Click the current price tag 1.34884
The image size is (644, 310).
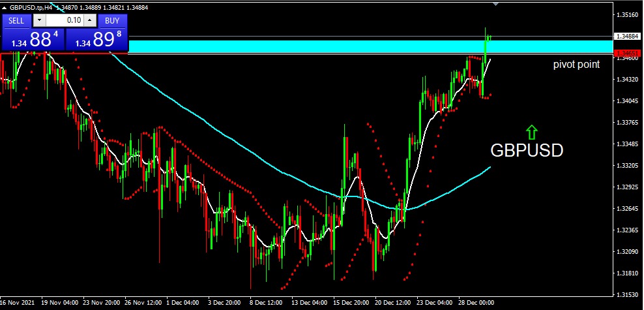pyautogui.click(x=627, y=36)
